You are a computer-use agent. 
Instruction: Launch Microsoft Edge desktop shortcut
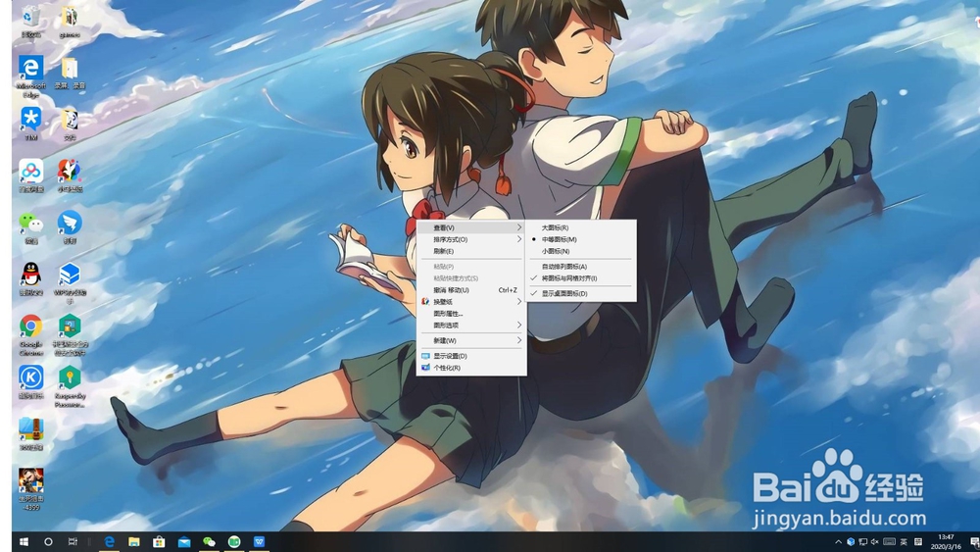click(30, 75)
